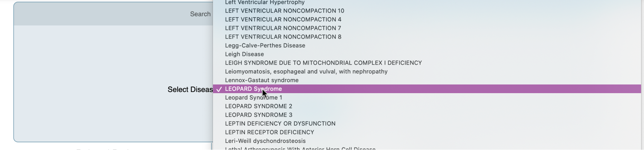Choose Legg-Calve-Perthes Disease from list
The image size is (644, 150).
[427, 45]
